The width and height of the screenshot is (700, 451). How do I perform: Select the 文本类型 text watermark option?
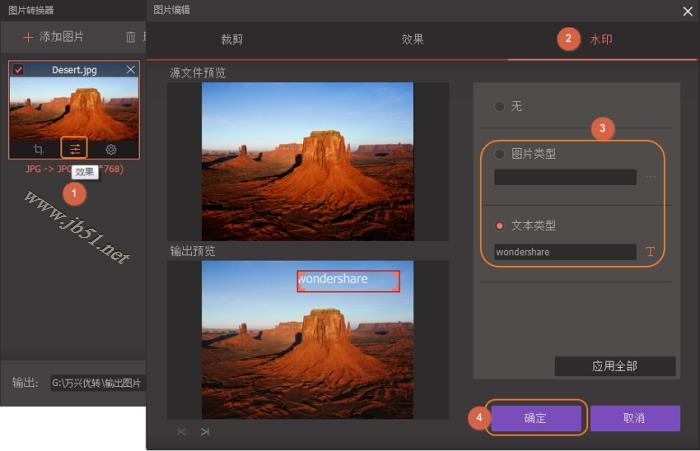[500, 225]
